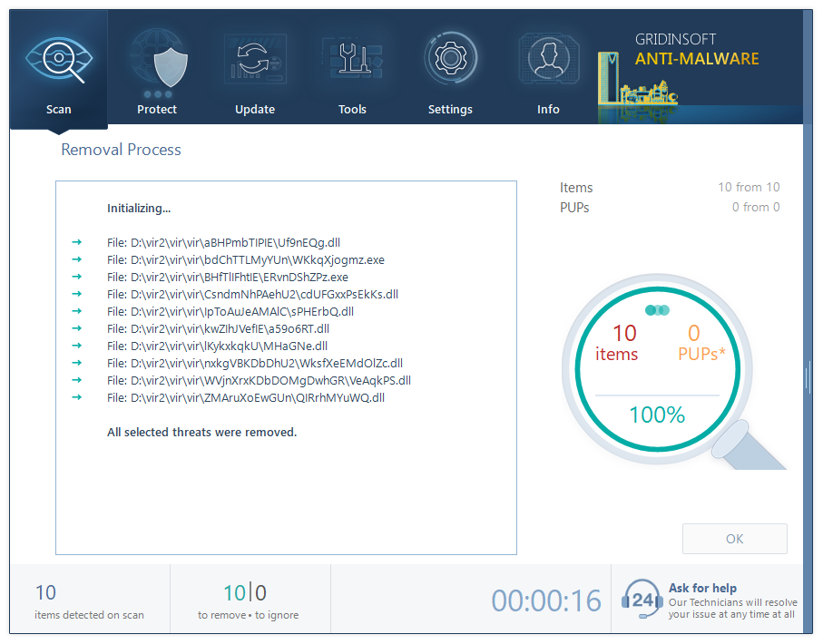Click the Info person icon

coord(548,60)
